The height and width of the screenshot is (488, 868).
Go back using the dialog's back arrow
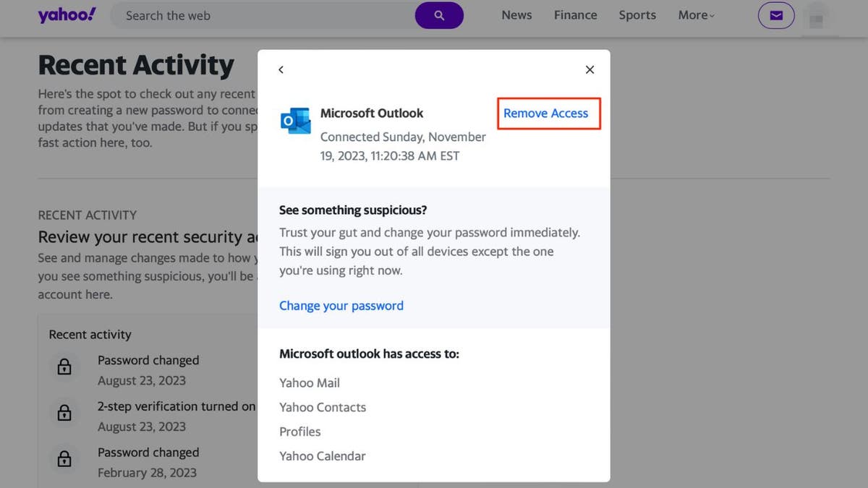281,69
